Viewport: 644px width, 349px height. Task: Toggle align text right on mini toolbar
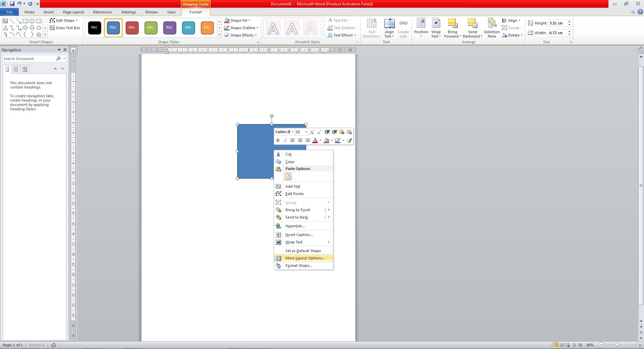pos(307,140)
